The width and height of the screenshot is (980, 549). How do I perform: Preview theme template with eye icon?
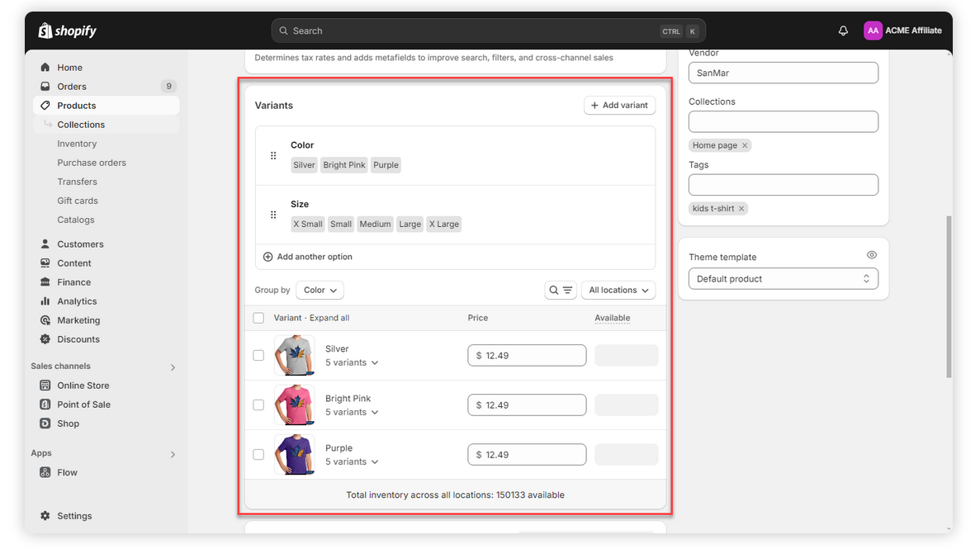click(871, 256)
